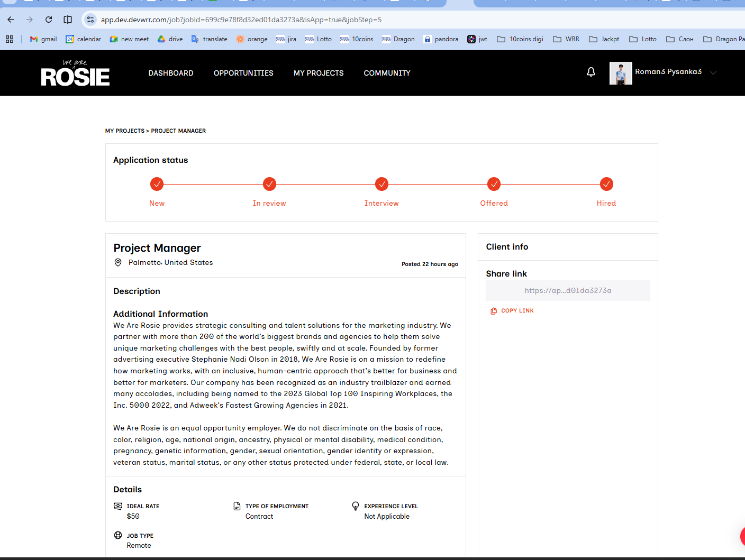Viewport: 745px width, 560px height.
Task: Open the browser split view icon
Action: pyautogui.click(x=68, y=20)
